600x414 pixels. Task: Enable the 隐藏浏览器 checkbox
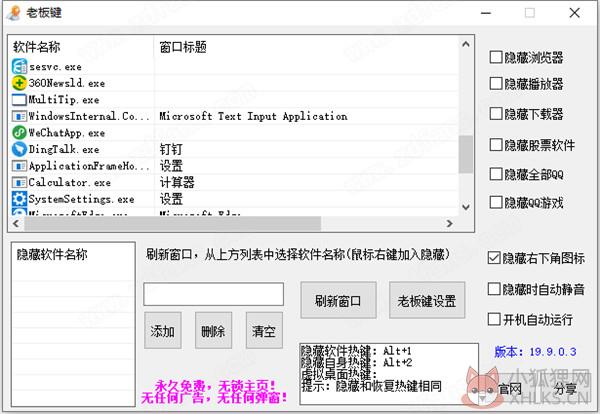pyautogui.click(x=496, y=57)
